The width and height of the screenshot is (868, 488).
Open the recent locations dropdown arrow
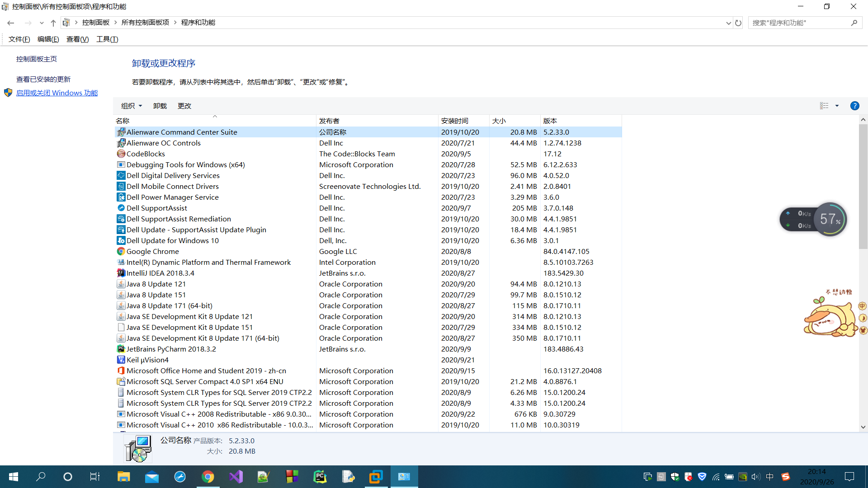(42, 23)
